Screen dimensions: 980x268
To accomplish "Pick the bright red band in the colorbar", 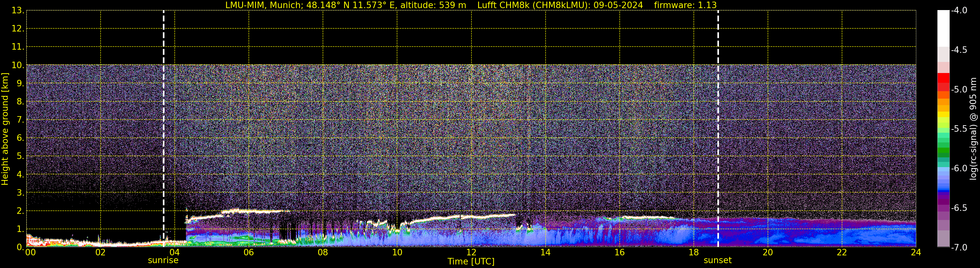I will pos(944,78).
